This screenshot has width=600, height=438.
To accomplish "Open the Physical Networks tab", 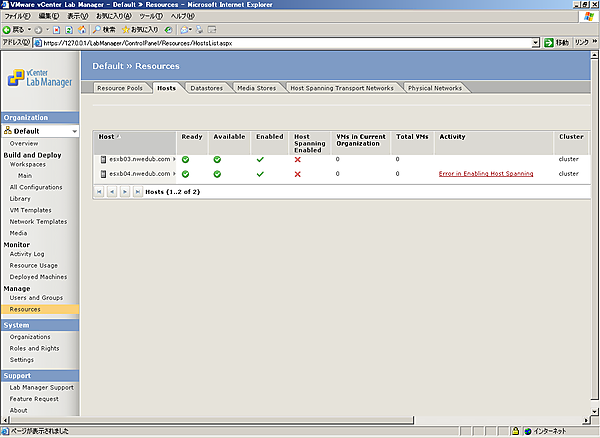I will pyautogui.click(x=434, y=88).
